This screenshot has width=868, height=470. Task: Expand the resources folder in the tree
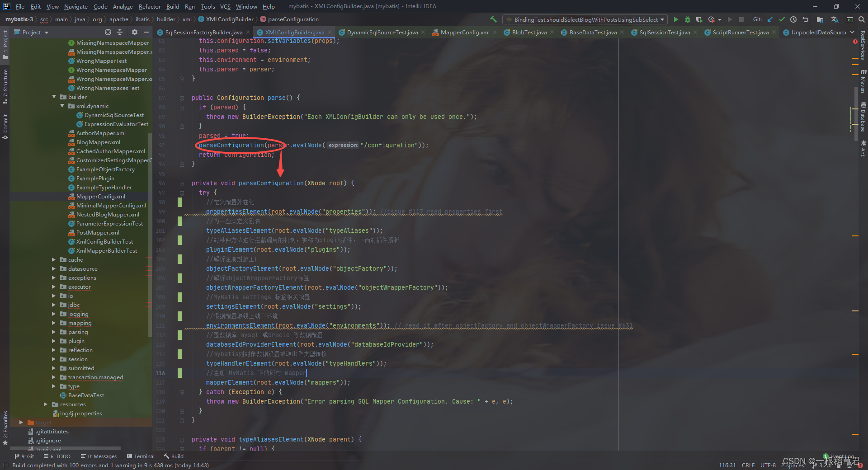tap(46, 404)
